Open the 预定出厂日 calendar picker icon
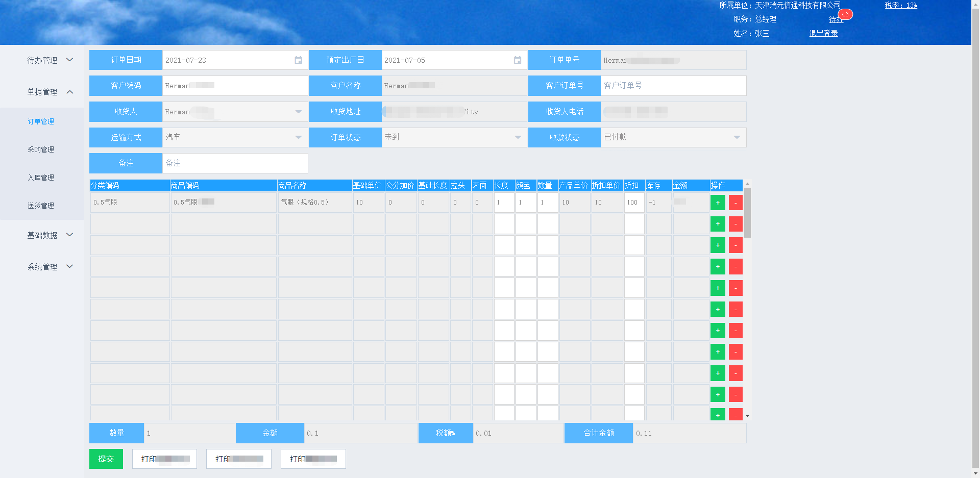 tap(517, 60)
